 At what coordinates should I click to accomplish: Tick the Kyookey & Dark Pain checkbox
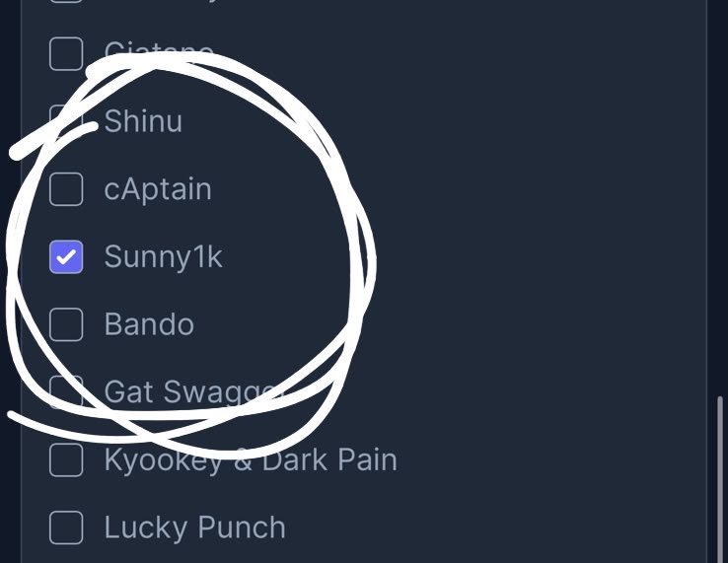click(x=66, y=459)
